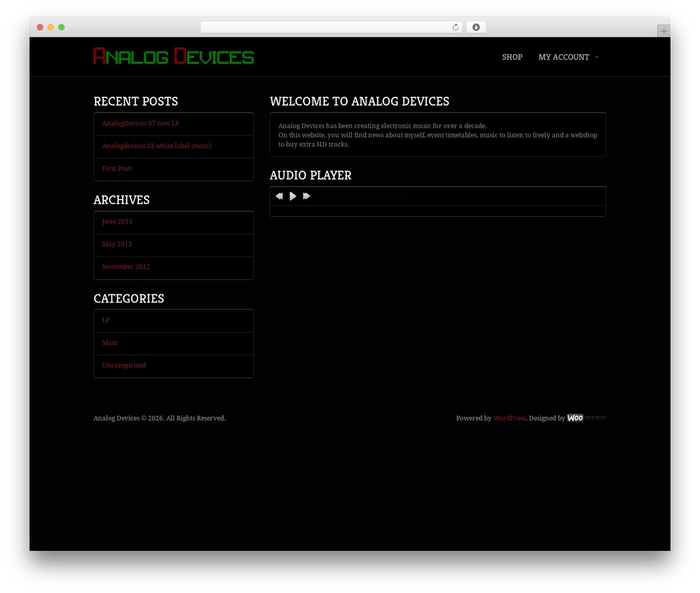Minimize window with the yellow button
700x593 pixels.
point(51,27)
